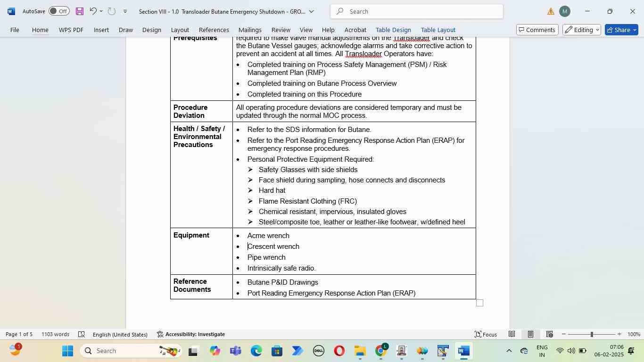Toggle the AutoSave switch

point(59,11)
